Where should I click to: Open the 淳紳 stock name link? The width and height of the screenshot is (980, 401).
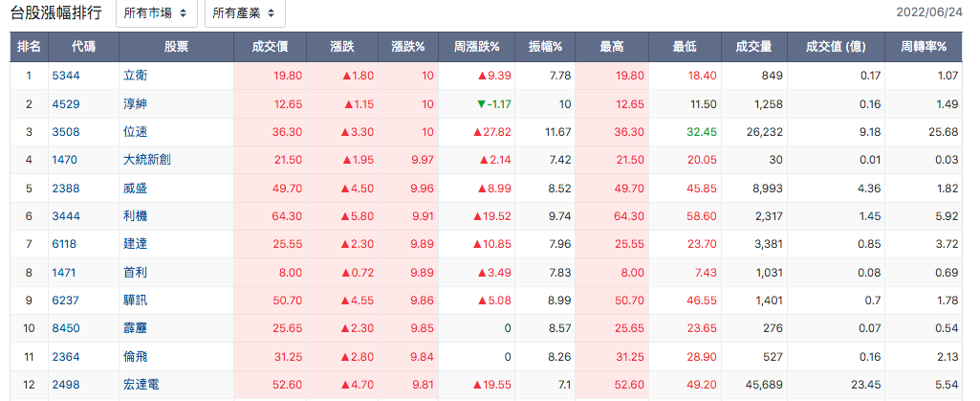point(136,104)
